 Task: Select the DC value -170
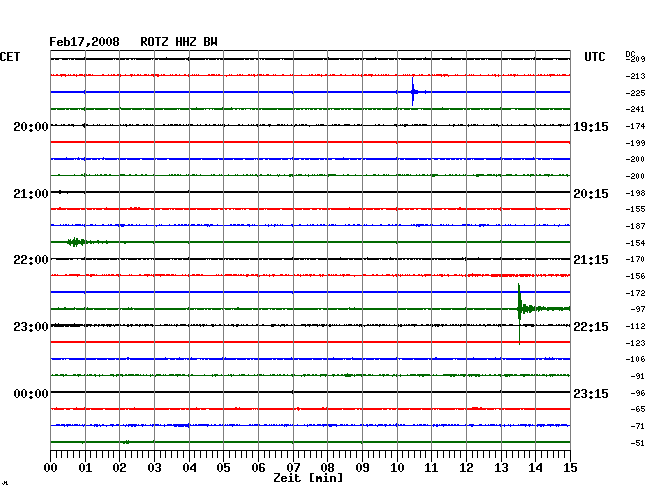pyautogui.click(x=635, y=259)
